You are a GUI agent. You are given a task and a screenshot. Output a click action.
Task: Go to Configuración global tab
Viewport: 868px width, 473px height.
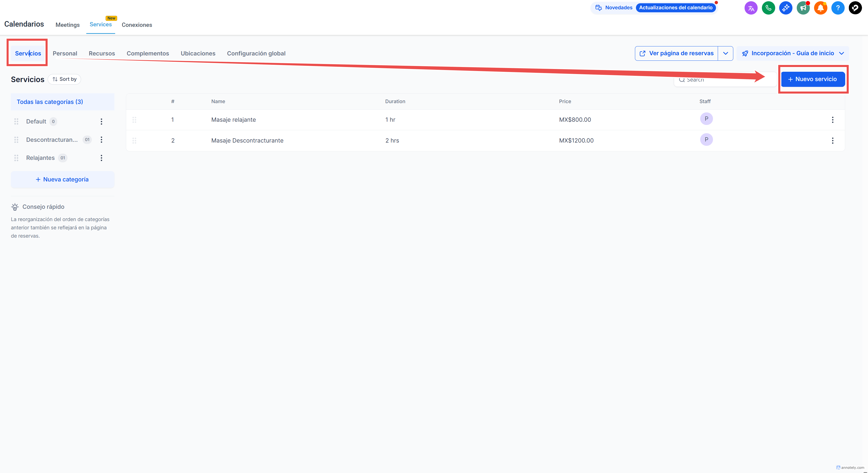coord(256,53)
